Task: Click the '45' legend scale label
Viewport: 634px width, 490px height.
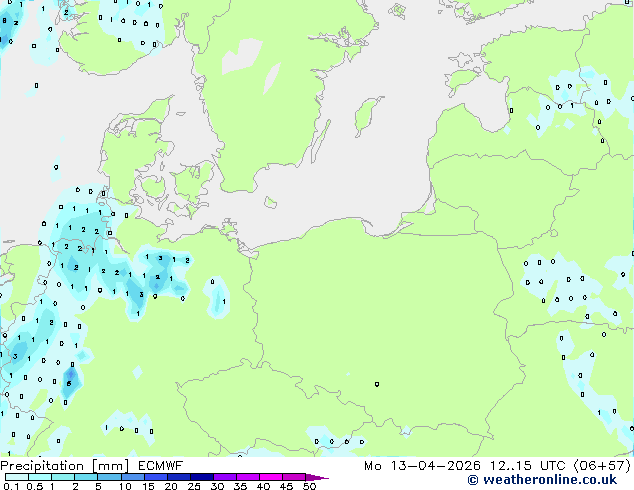Action: click(x=286, y=486)
